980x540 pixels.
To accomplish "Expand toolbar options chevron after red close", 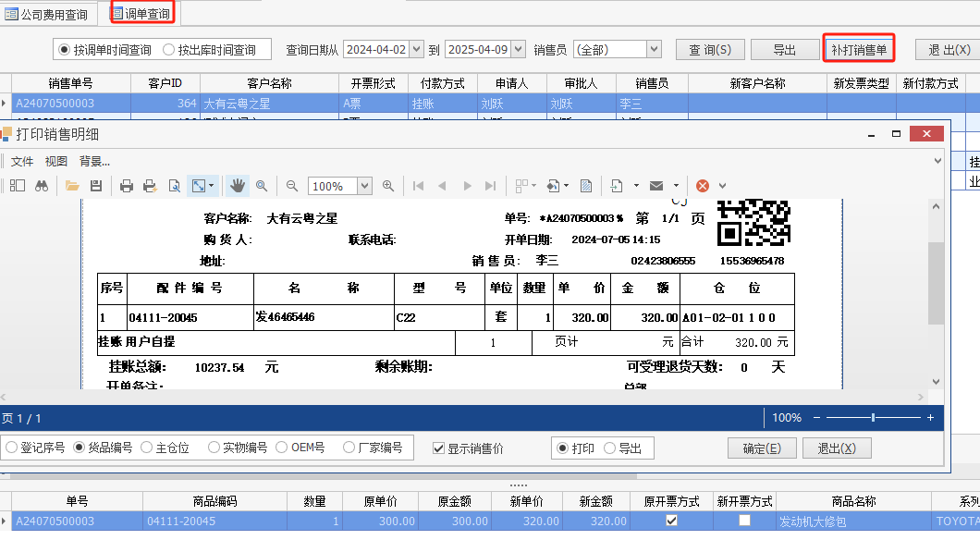I will tap(722, 186).
